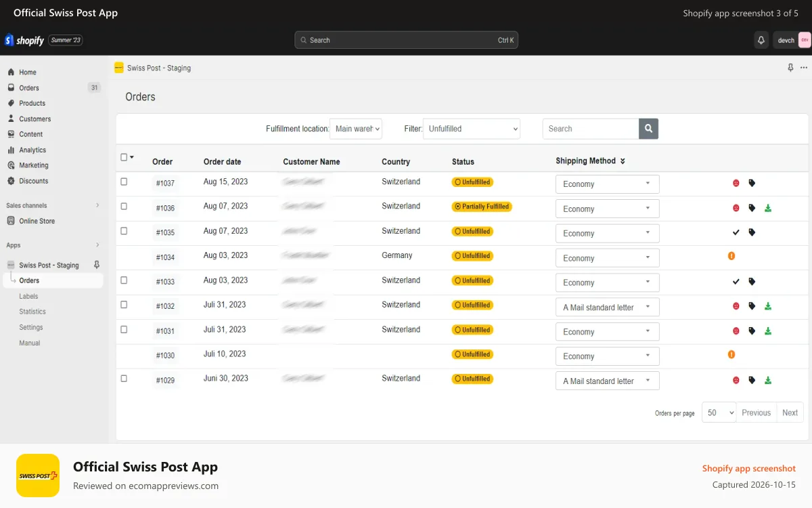Open Settings under Swiss Post - Staging
This screenshot has width=812, height=508.
tap(31, 328)
